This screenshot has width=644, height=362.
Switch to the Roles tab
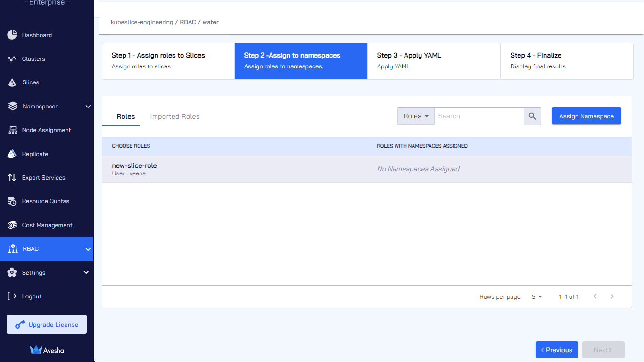[x=121, y=116]
